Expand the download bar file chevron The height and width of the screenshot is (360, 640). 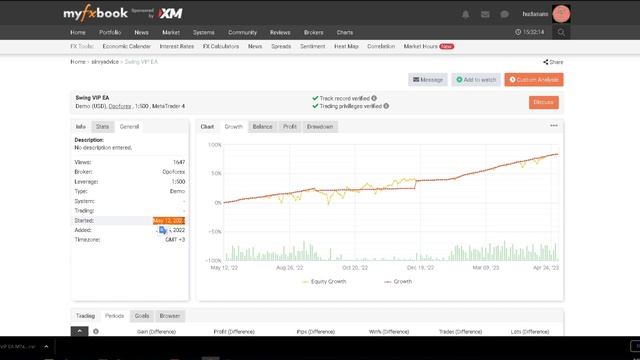point(46,347)
